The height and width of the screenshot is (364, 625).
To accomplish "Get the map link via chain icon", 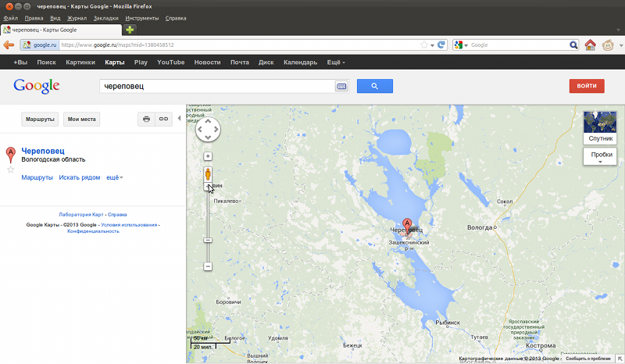I will (x=163, y=119).
